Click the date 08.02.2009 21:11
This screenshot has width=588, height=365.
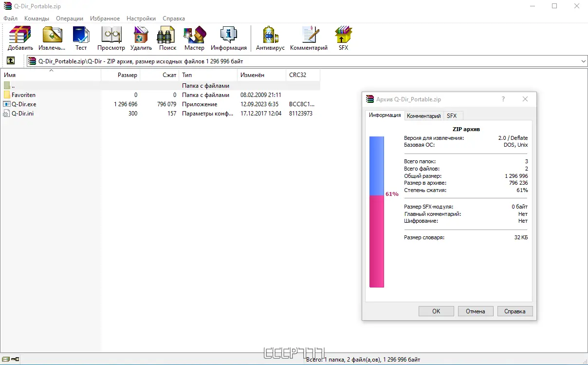coord(261,95)
